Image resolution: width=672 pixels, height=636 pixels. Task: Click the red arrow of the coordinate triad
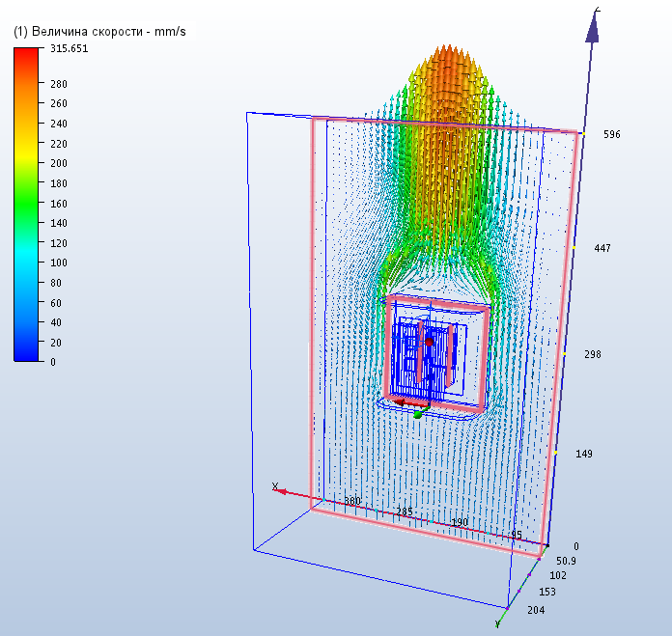[410, 403]
